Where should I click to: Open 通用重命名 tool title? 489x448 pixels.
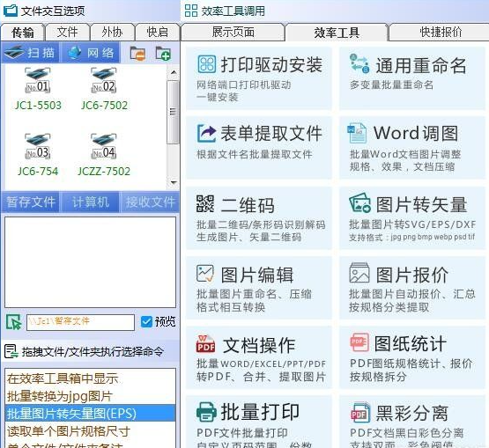[x=421, y=65]
